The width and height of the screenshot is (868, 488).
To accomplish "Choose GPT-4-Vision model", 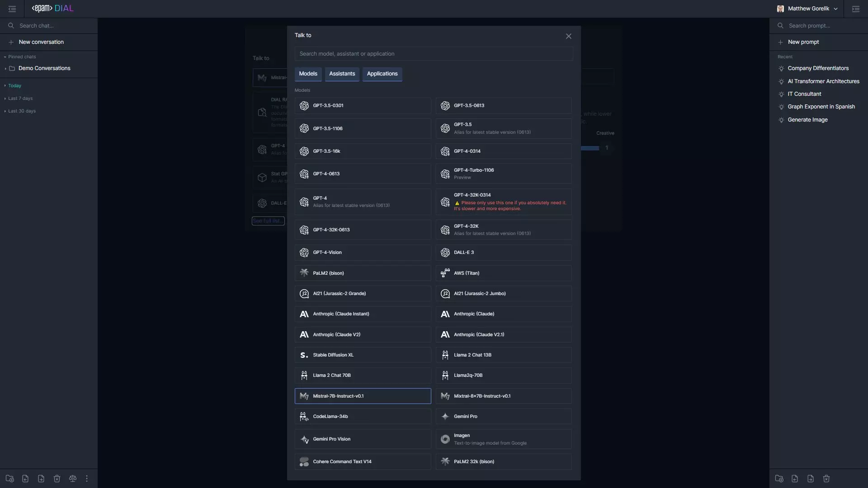I will (363, 253).
